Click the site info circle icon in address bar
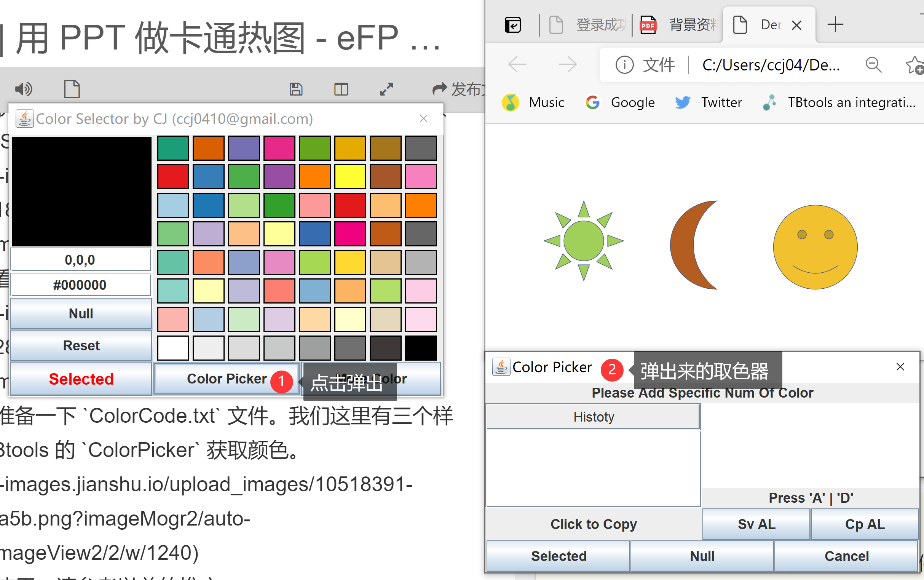This screenshot has height=580, width=924. [x=624, y=65]
